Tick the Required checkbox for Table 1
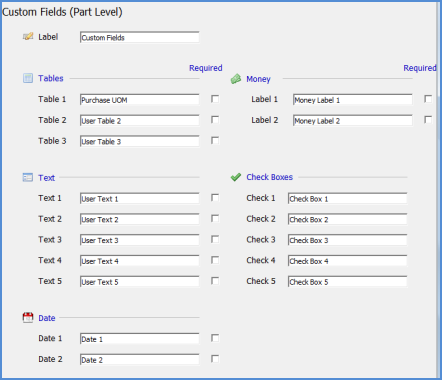The height and width of the screenshot is (380, 442). (215, 99)
